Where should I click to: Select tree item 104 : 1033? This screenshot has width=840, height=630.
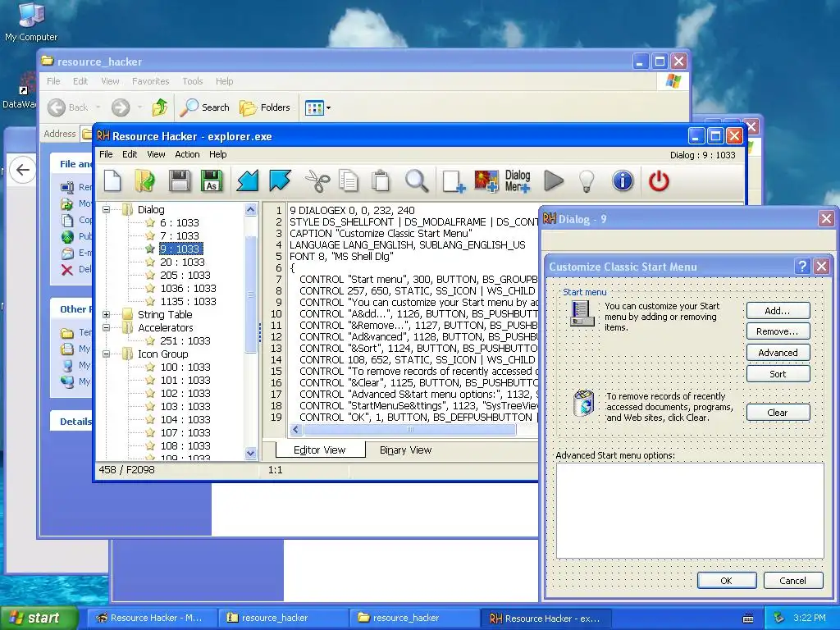point(185,419)
